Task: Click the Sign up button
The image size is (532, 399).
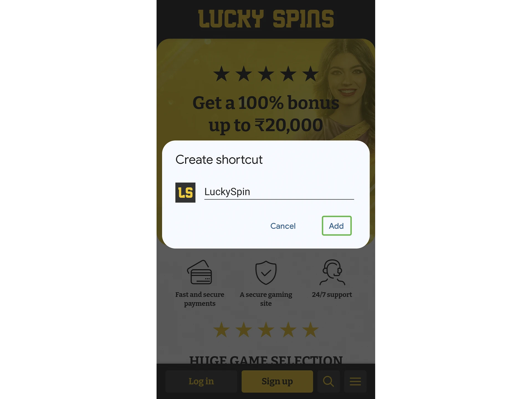Action: pos(277,381)
